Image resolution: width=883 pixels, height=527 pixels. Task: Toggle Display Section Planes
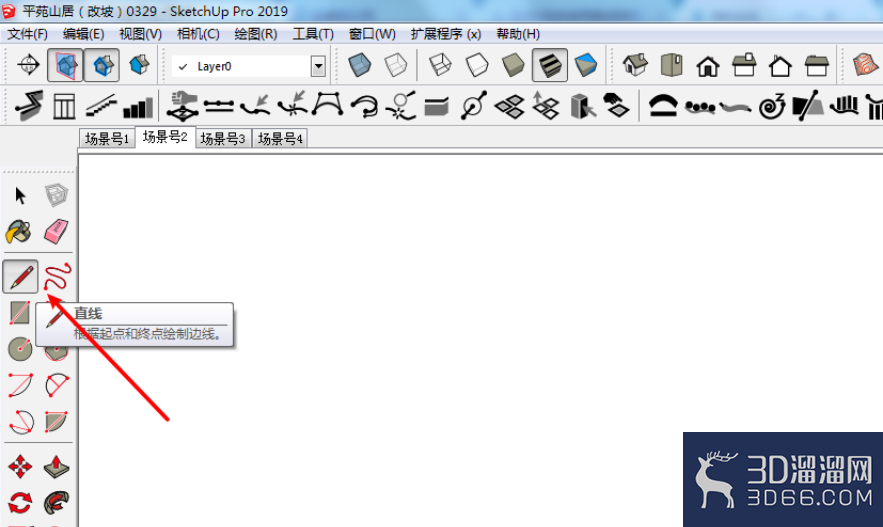pos(65,65)
